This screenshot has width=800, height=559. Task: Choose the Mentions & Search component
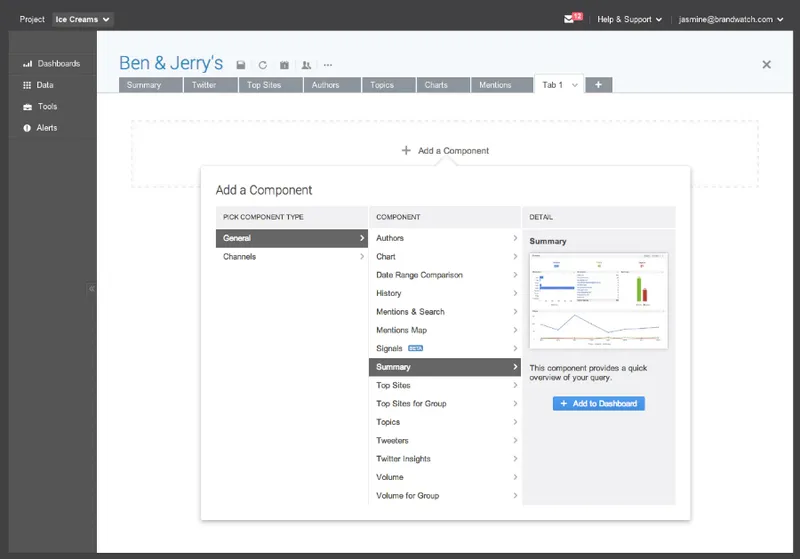coord(444,312)
